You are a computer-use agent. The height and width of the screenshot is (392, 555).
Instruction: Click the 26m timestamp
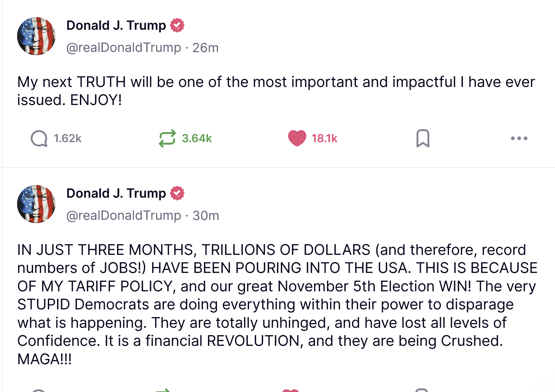coord(205,48)
